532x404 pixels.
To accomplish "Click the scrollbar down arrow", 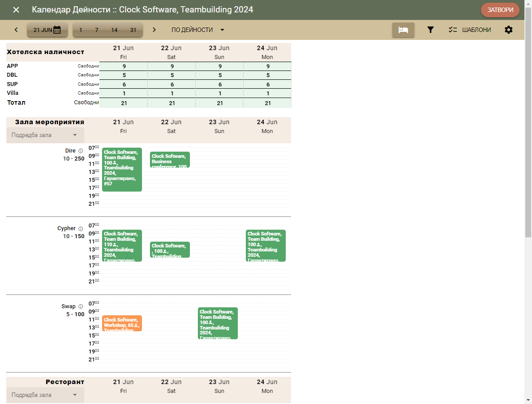I will (x=528, y=400).
